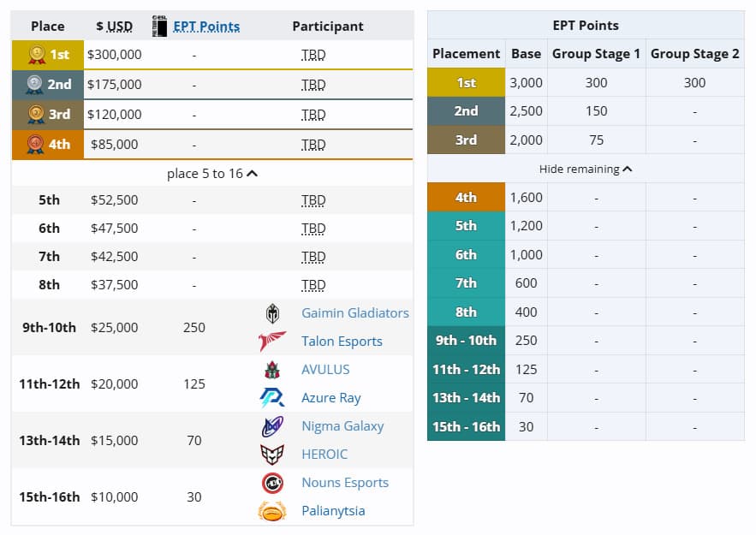The height and width of the screenshot is (535, 756).
Task: Click the TBD participant in 1st row
Action: click(313, 55)
